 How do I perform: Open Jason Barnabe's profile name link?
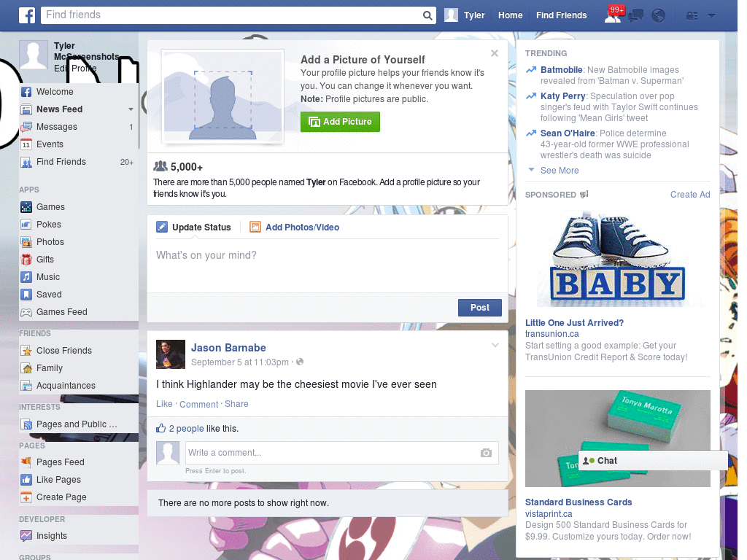pos(228,348)
